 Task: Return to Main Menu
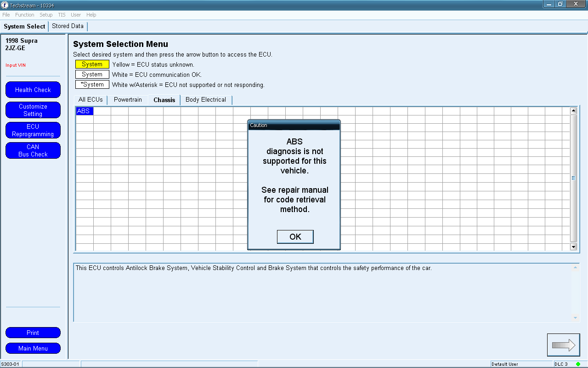coord(33,348)
